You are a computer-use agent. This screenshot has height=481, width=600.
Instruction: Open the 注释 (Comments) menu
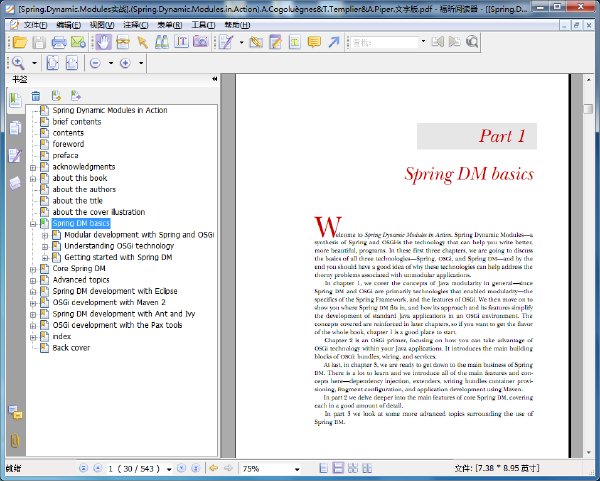click(135, 25)
